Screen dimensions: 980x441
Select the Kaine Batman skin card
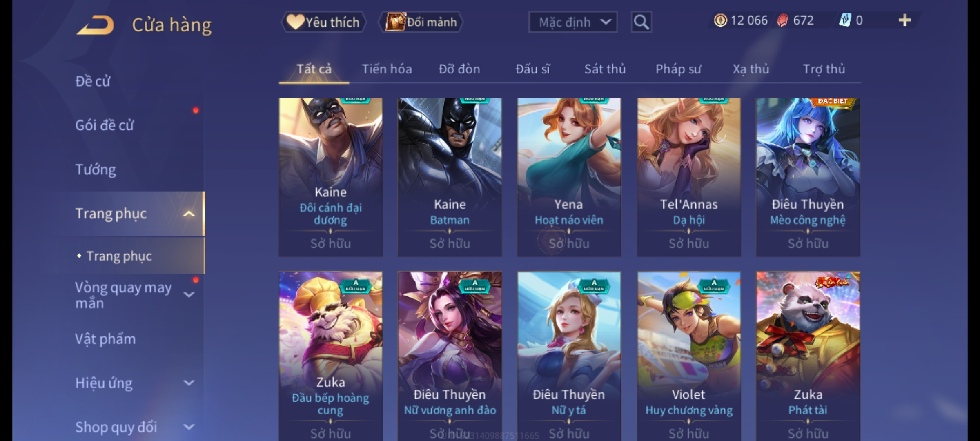tap(450, 177)
